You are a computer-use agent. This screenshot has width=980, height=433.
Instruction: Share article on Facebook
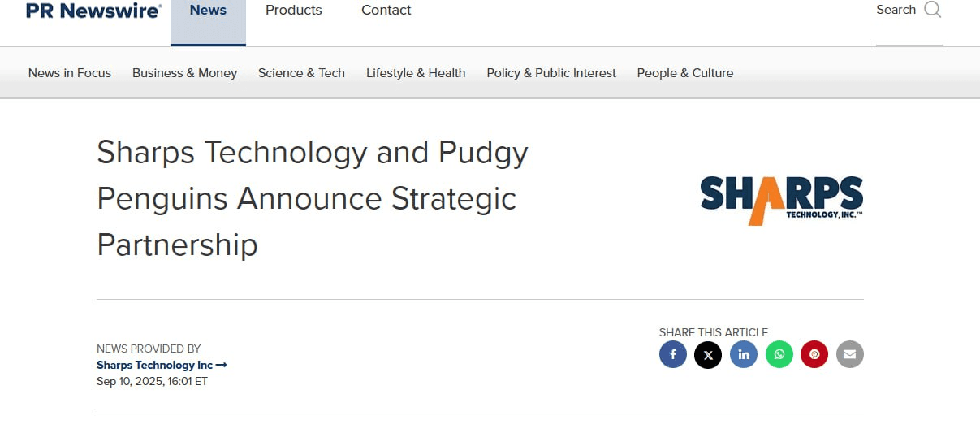(x=673, y=355)
